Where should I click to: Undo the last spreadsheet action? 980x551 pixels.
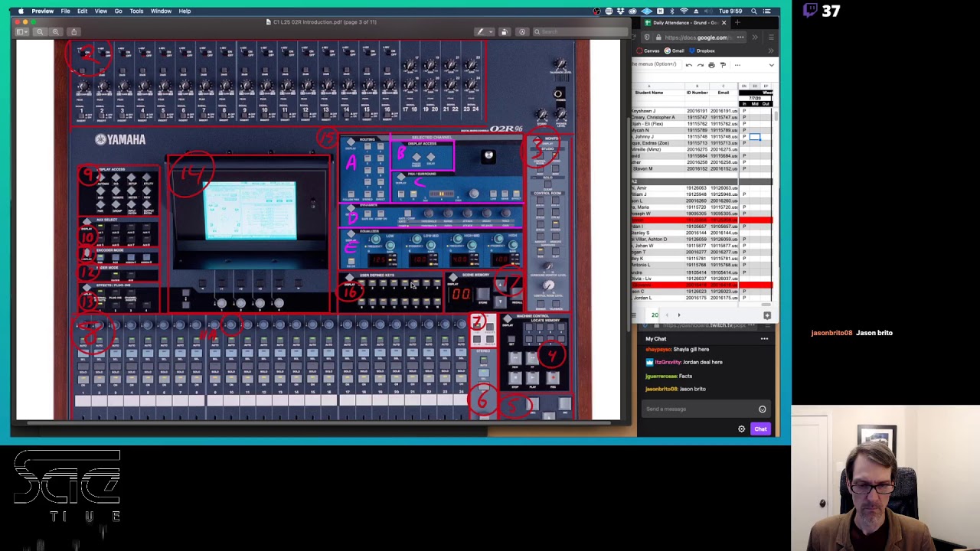click(x=688, y=65)
